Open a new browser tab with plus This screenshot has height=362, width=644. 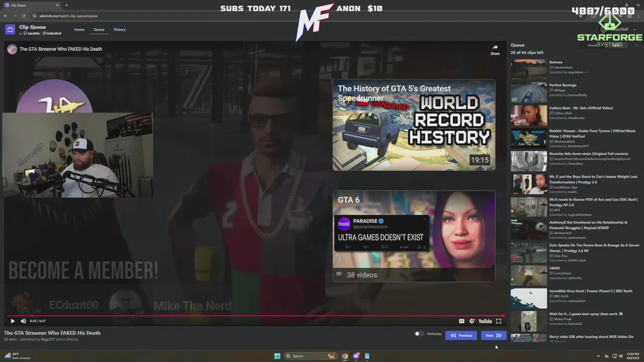(x=66, y=5)
